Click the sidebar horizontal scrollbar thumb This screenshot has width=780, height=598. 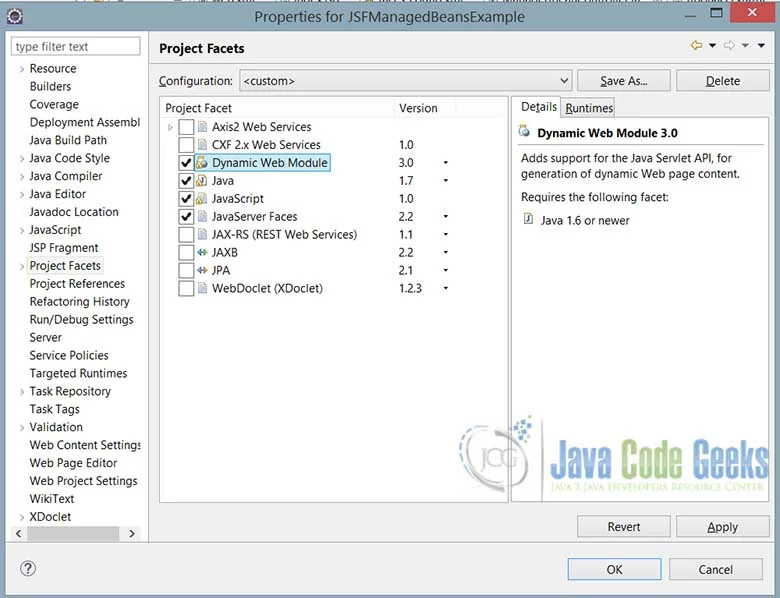point(73,533)
